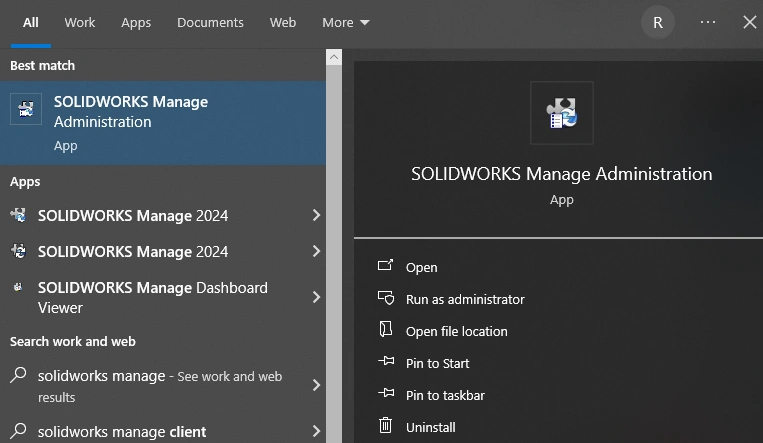Image resolution: width=763 pixels, height=443 pixels.
Task: Click Open in the preview pane
Action: 421,267
